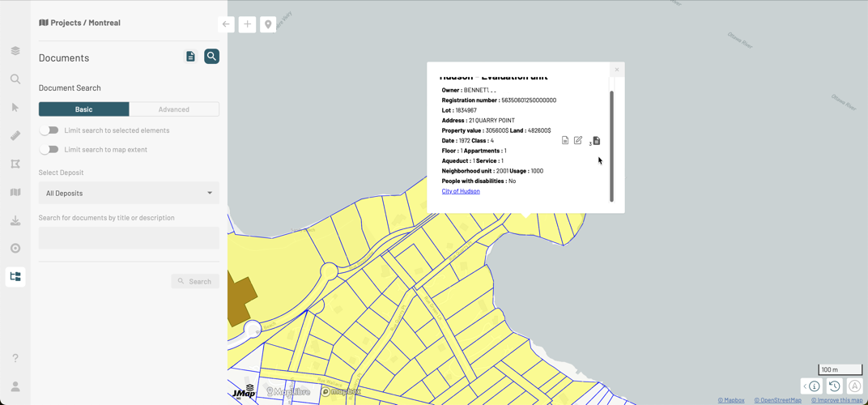Select the ruler measure tool
The width and height of the screenshot is (868, 405).
[15, 136]
